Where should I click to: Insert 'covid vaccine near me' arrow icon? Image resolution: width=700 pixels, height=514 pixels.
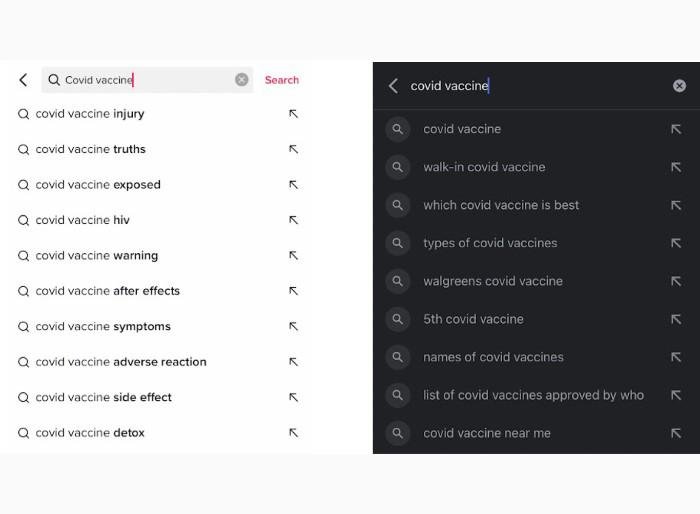(x=676, y=433)
